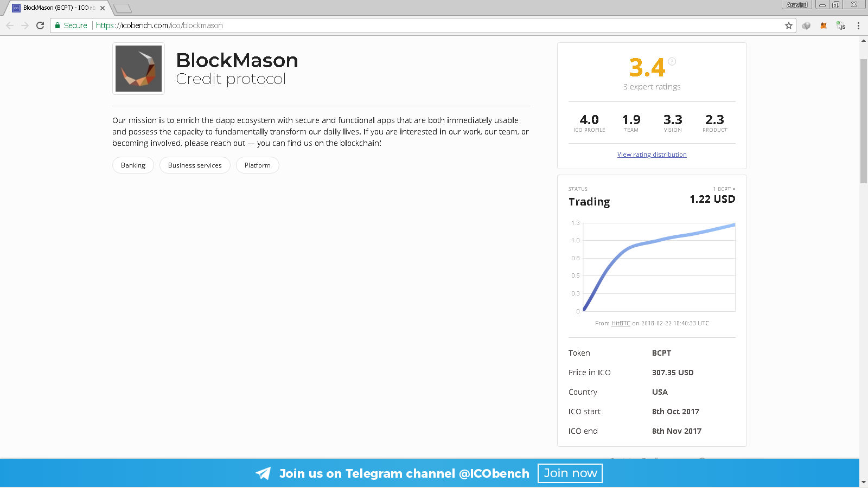
Task: Click the 3 expert ratings text
Action: 652,87
